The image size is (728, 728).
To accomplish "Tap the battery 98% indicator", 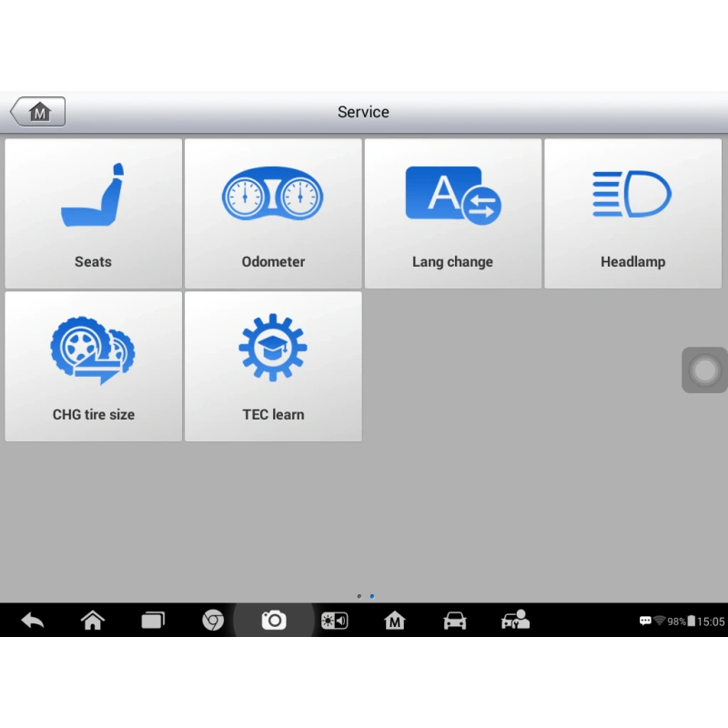I will point(681,622).
